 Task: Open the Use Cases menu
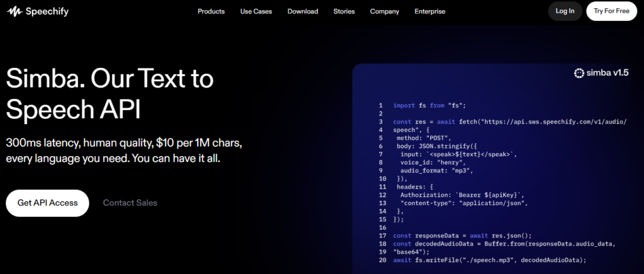coord(256,11)
